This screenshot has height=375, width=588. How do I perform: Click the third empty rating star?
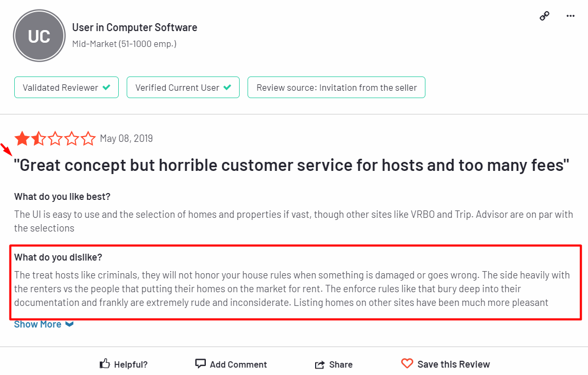tap(55, 139)
